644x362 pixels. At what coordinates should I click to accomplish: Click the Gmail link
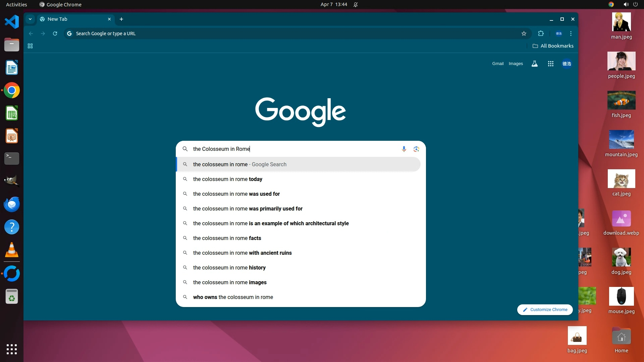pos(498,64)
